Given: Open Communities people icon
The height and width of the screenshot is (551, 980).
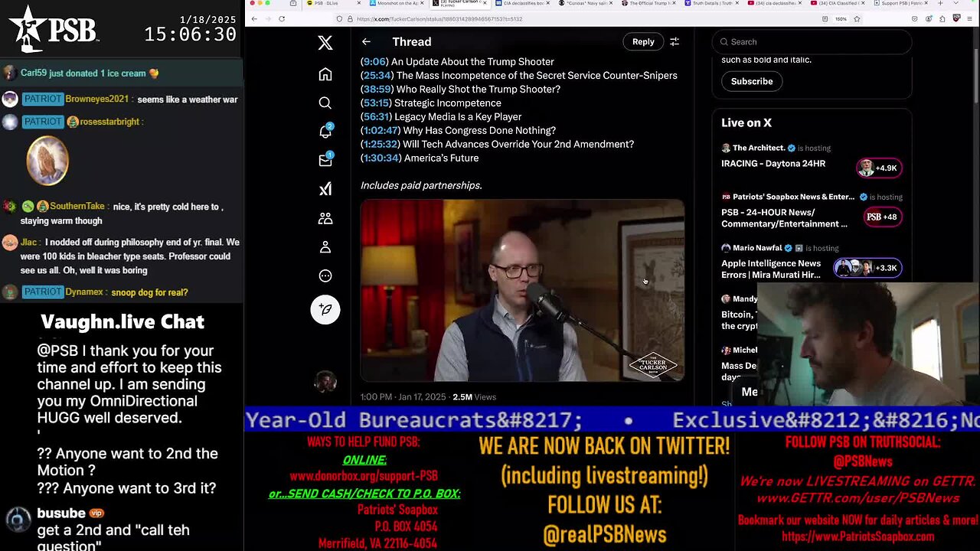Looking at the screenshot, I should [325, 219].
